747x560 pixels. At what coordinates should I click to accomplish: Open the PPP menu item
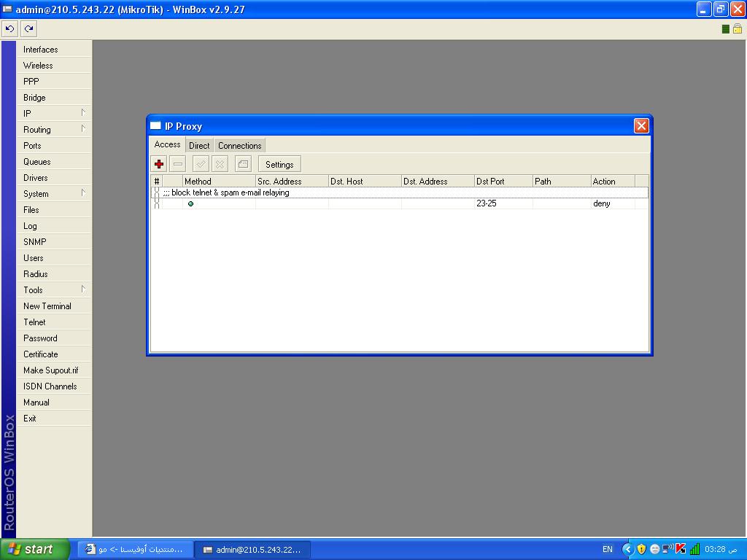click(54, 82)
